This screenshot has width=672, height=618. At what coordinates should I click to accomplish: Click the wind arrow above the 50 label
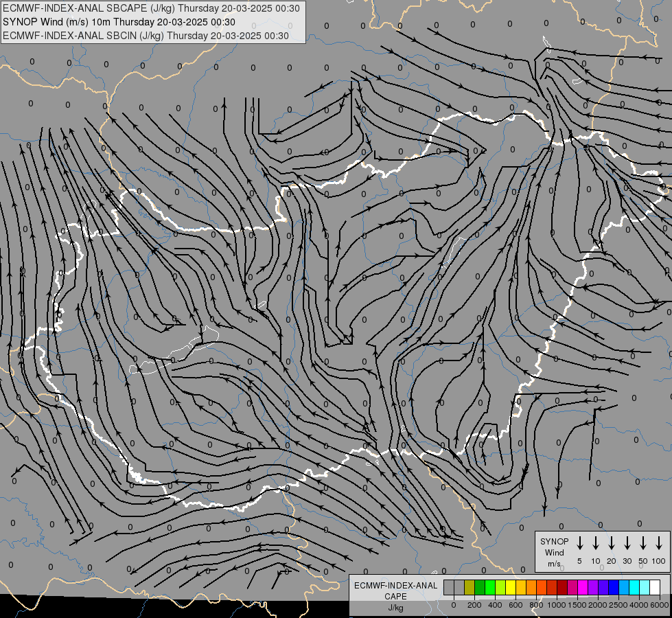pos(643,542)
